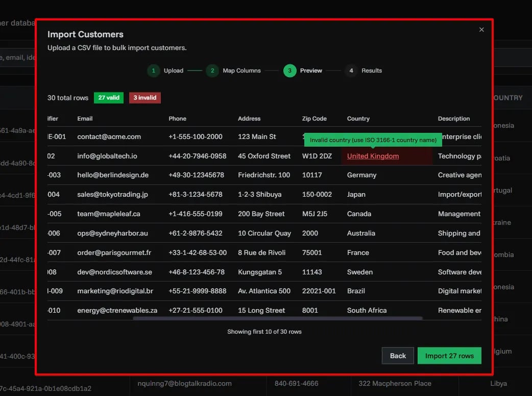
Task: Click the invalid United Kingdom country cell
Action: click(x=373, y=156)
